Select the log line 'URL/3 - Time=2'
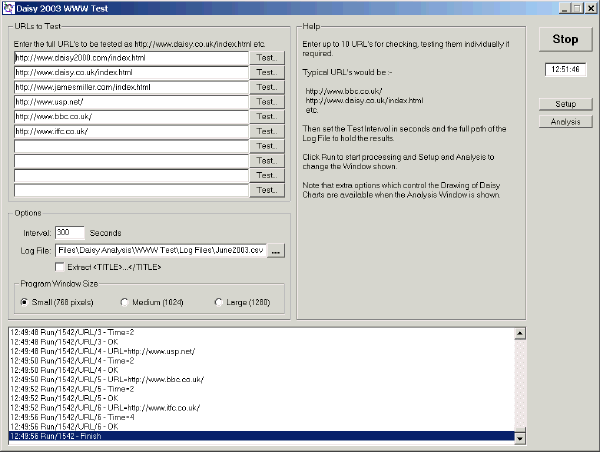 click(261, 332)
